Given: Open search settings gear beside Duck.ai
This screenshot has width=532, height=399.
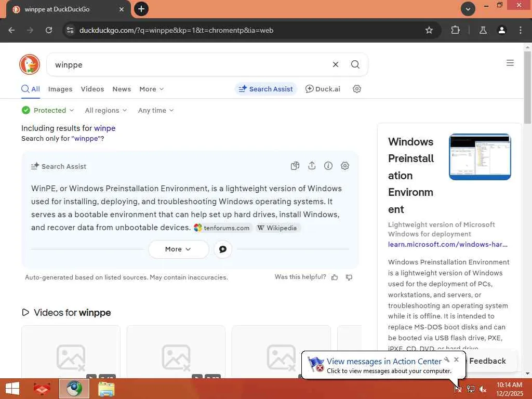Looking at the screenshot, I should (356, 89).
